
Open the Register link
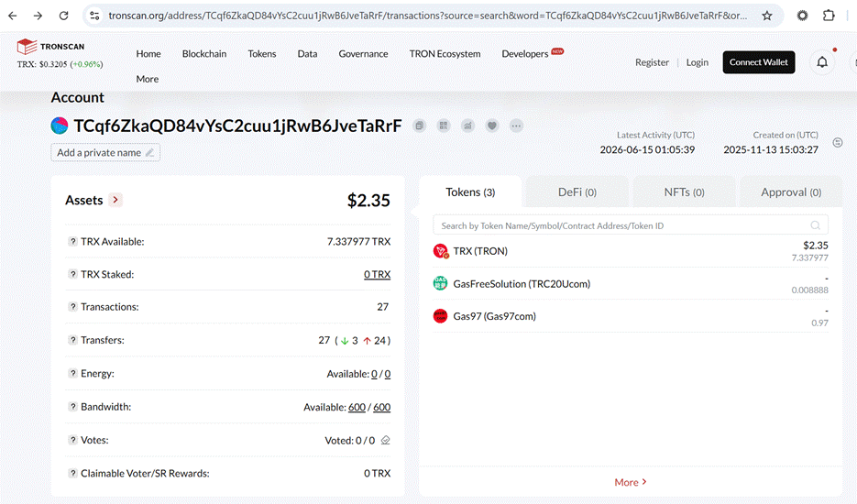point(652,62)
